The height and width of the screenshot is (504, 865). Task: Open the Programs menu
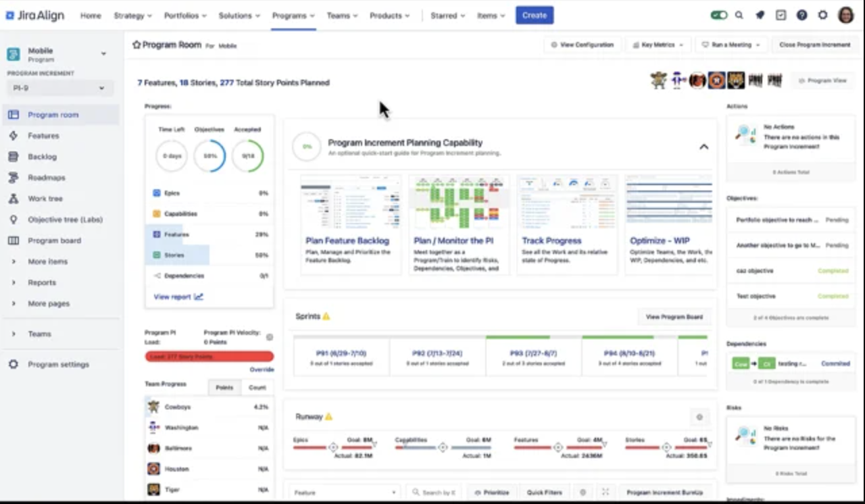(294, 16)
